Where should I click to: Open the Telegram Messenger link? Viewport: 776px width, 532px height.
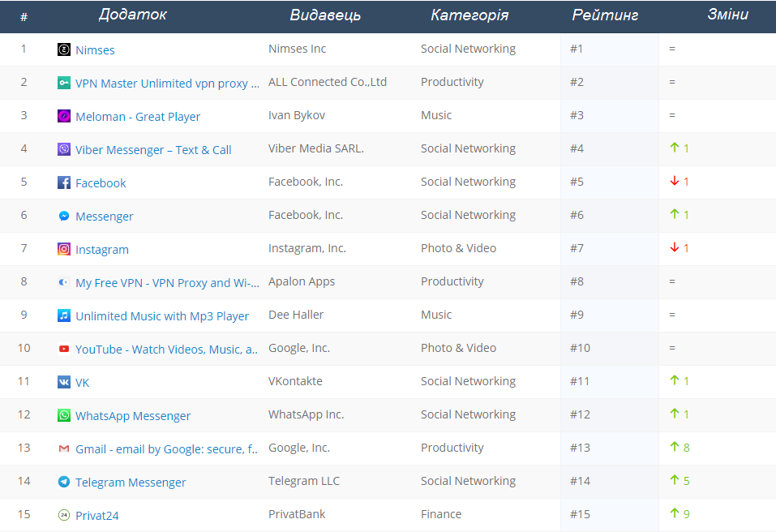point(131,482)
